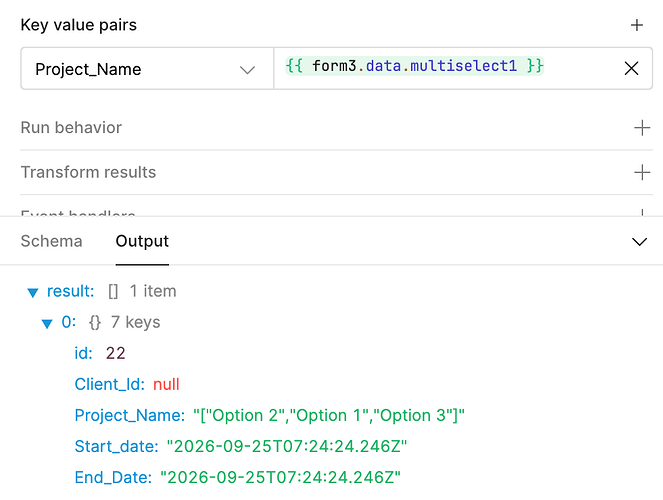Select the Client_Id null value
663x500 pixels.
pyautogui.click(x=166, y=385)
